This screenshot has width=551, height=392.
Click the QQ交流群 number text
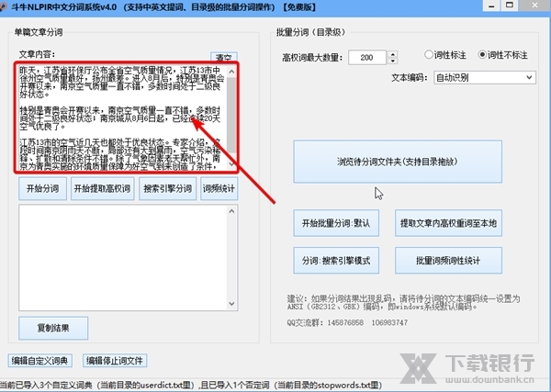(347, 322)
